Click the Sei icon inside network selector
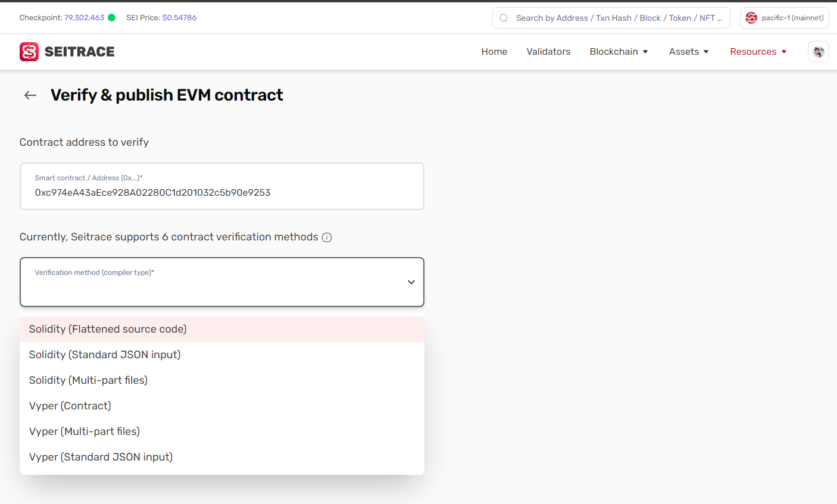837x504 pixels. point(751,18)
